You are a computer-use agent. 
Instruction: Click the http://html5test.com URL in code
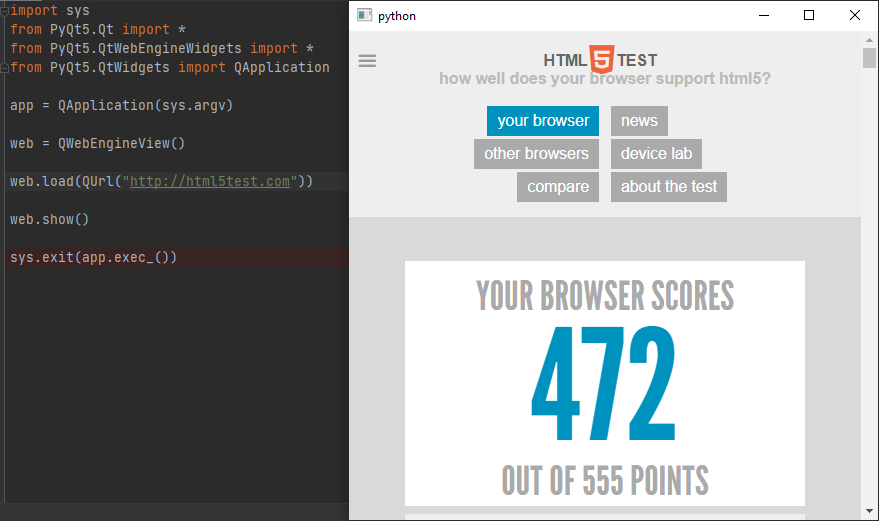click(x=210, y=181)
